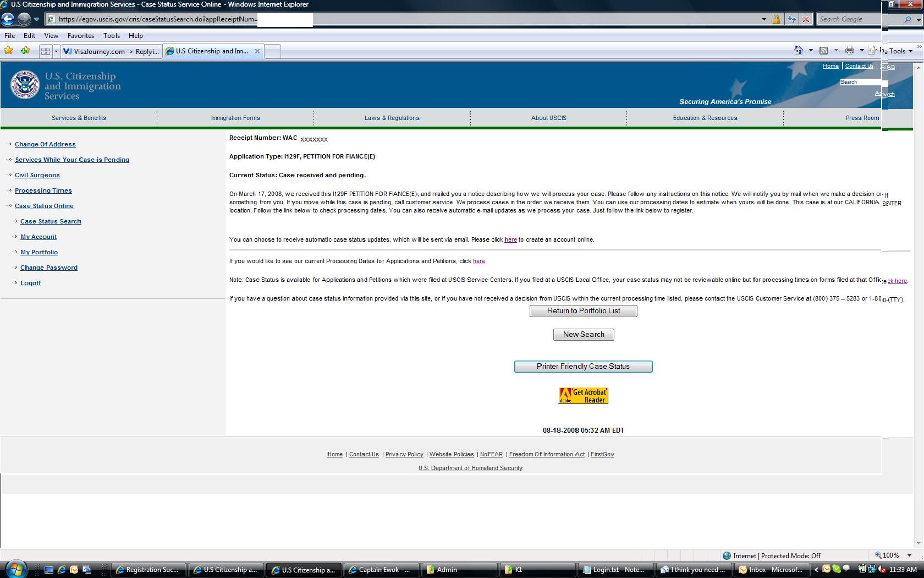Open About USCIS navigation item
The image size is (924, 578).
pos(549,118)
